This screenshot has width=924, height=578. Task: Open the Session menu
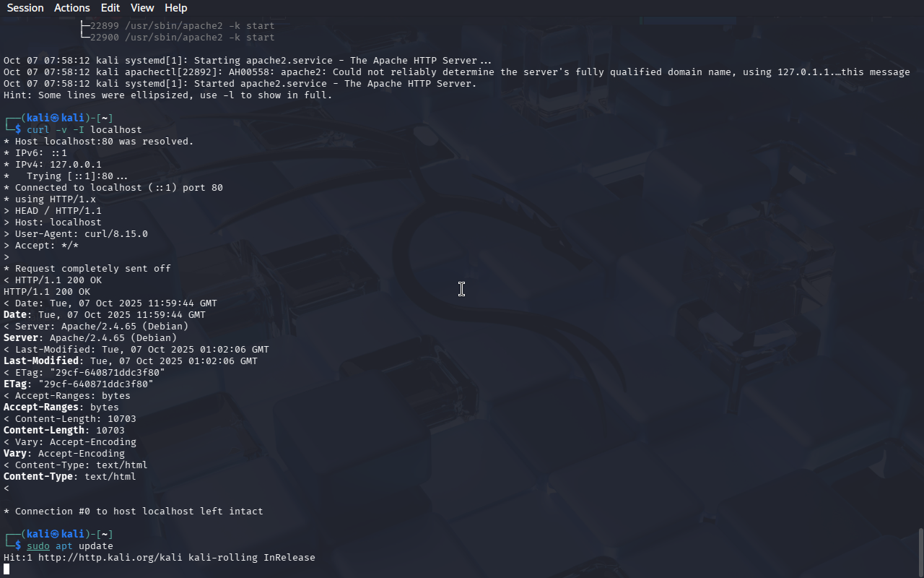point(25,8)
